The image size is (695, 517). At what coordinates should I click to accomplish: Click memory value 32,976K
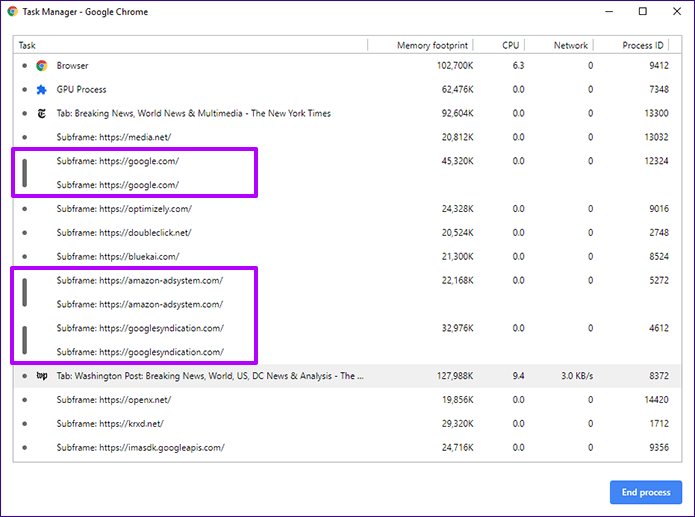click(x=457, y=329)
